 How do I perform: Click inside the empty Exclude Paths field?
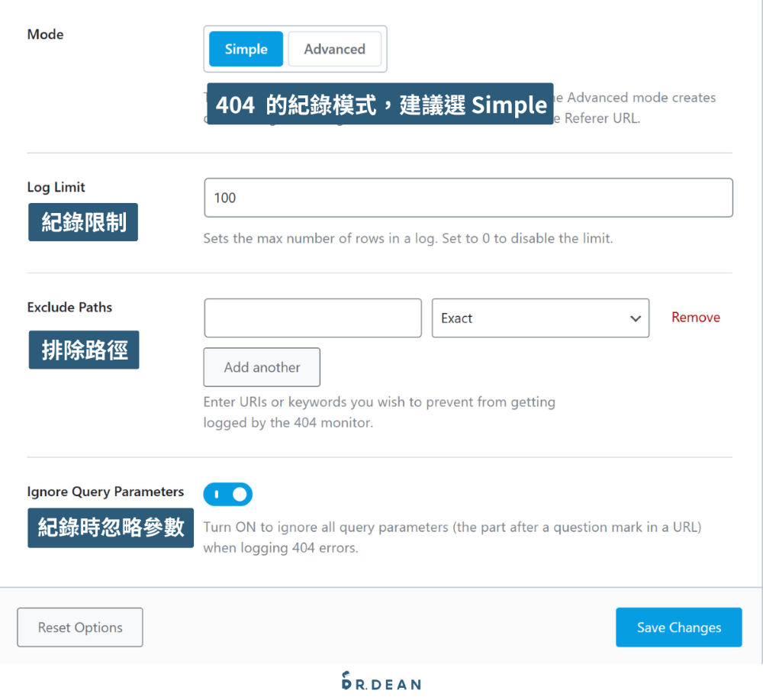pyautogui.click(x=313, y=318)
